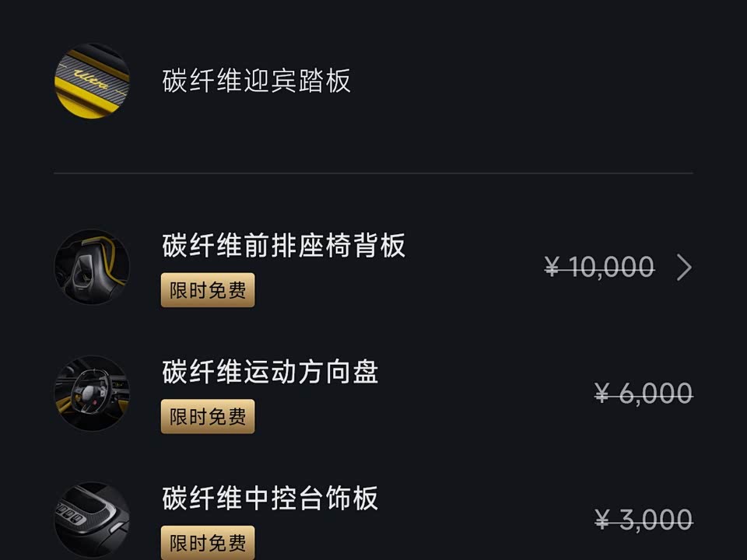Click the divider line below 碳纤维迎宾踏板
The width and height of the screenshot is (747, 560).
(373, 173)
